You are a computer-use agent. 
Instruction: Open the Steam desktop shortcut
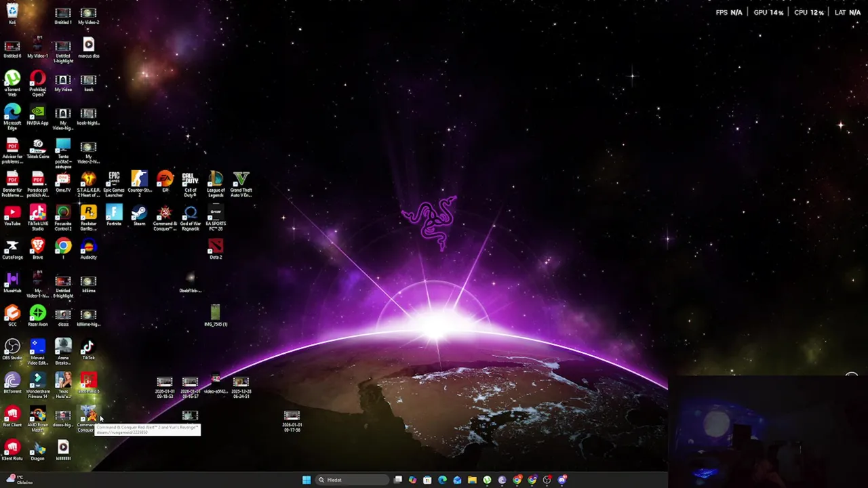click(139, 216)
